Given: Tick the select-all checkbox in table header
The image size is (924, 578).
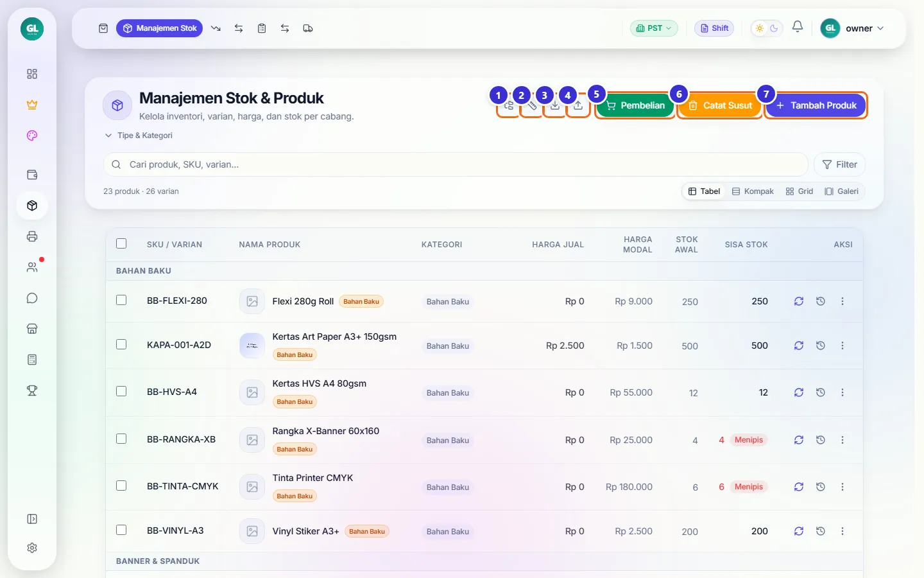Looking at the screenshot, I should point(121,243).
